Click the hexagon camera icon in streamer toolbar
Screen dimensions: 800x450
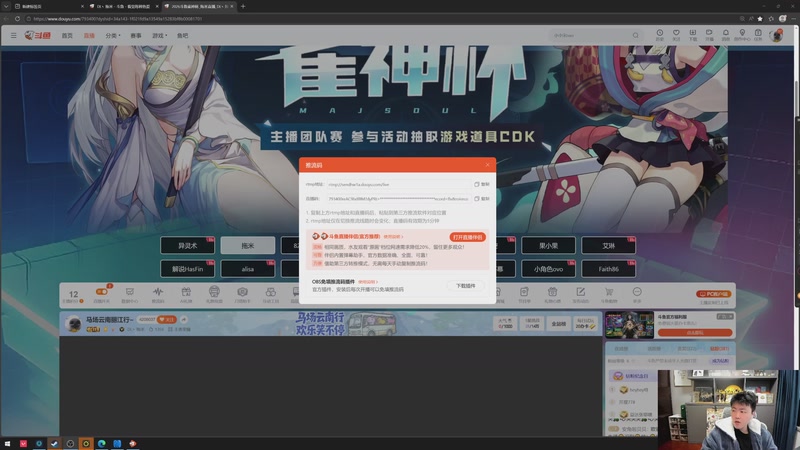pyautogui.click(x=242, y=294)
